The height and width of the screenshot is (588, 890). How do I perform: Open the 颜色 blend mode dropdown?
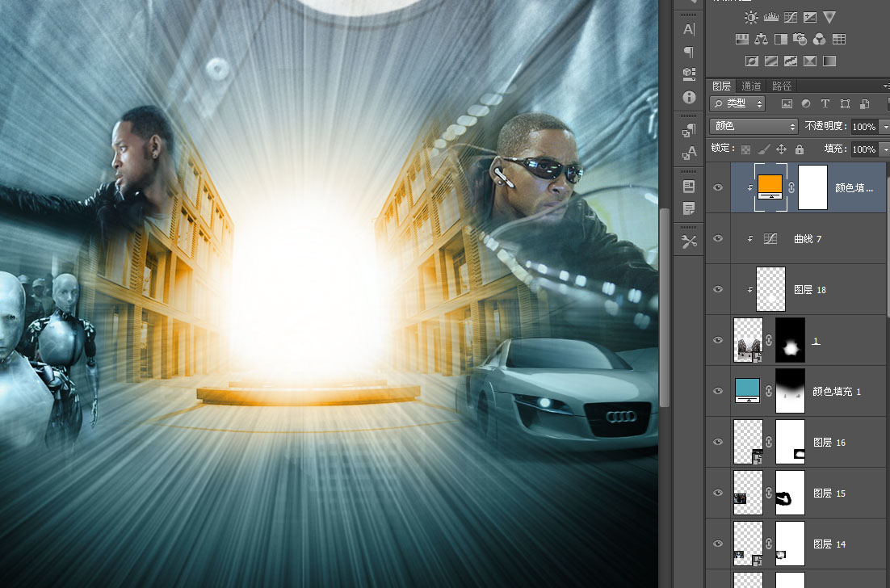[754, 126]
